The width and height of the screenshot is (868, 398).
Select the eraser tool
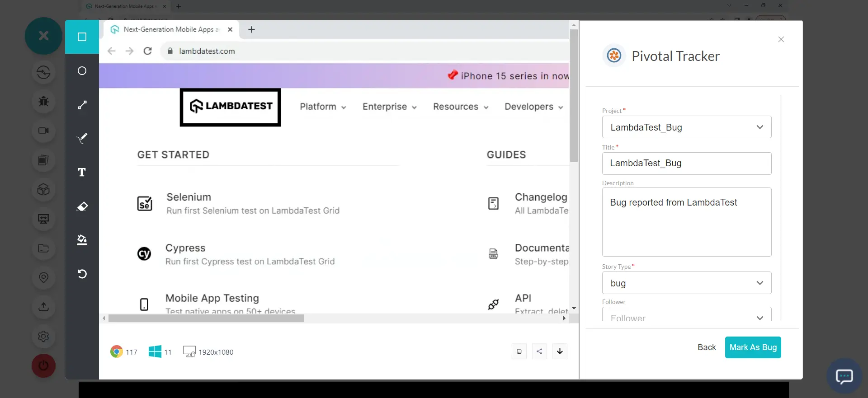click(82, 206)
